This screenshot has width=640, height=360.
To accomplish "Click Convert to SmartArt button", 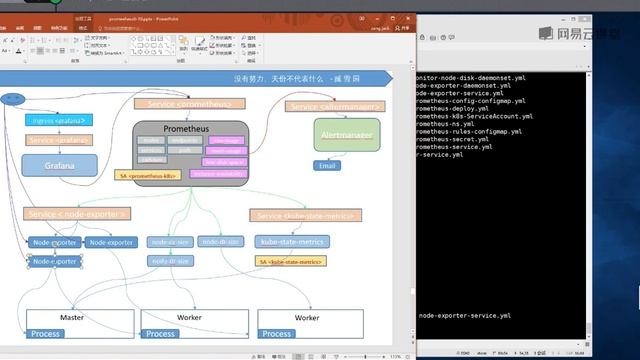I will tap(104, 53).
